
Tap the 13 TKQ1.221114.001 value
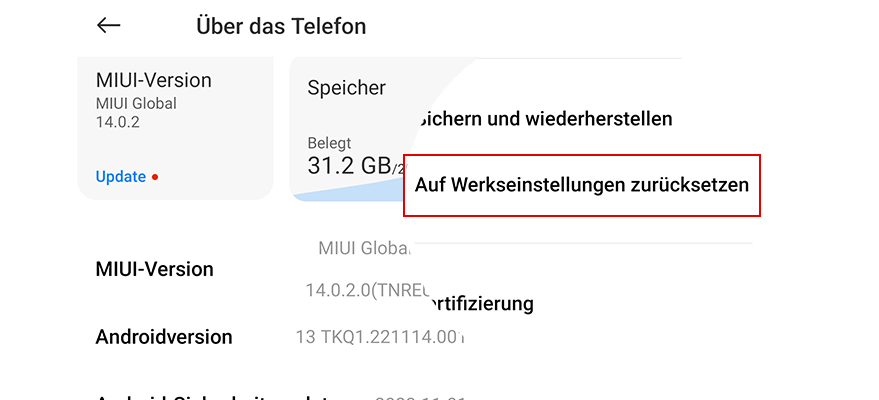[x=381, y=337]
